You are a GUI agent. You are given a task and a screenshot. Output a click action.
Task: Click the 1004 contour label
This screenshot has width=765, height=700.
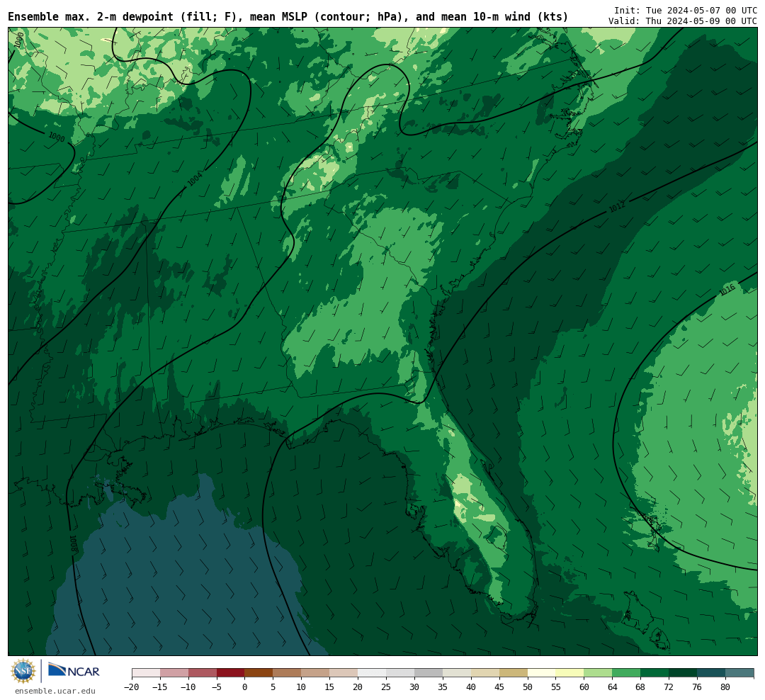(x=195, y=179)
